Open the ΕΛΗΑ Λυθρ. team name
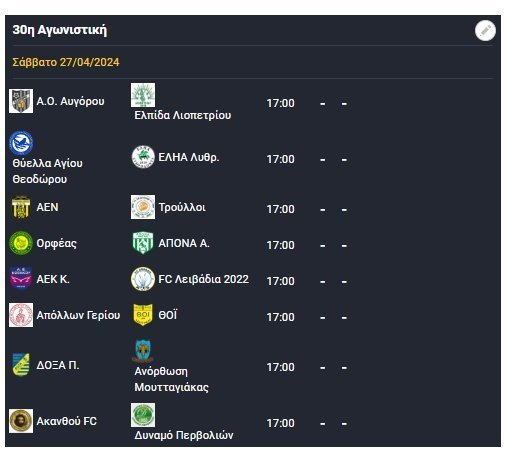The width and height of the screenshot is (512, 467). pos(189,157)
